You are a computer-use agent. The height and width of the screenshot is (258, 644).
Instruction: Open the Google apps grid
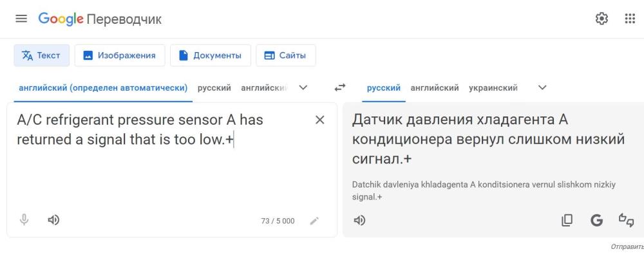coord(630,19)
